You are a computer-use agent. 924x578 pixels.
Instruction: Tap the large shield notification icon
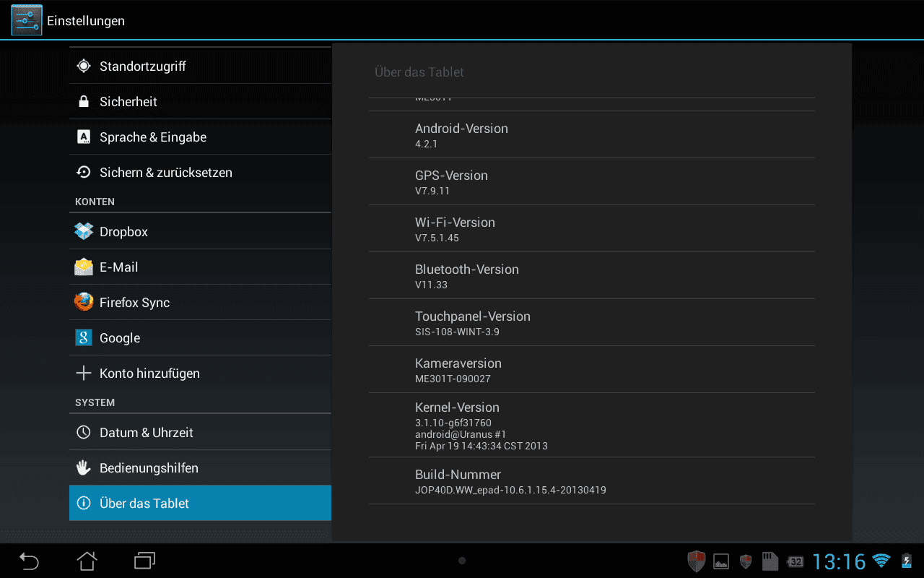tap(696, 561)
